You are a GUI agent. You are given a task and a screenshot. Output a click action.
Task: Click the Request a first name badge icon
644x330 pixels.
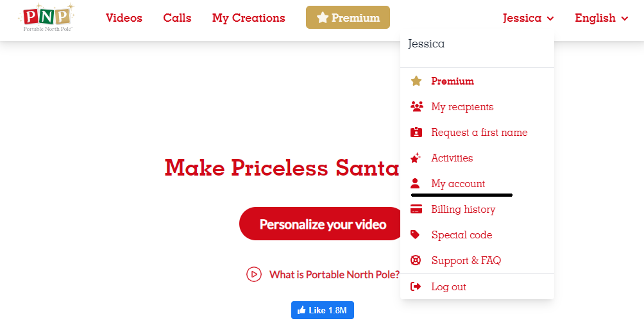416,132
